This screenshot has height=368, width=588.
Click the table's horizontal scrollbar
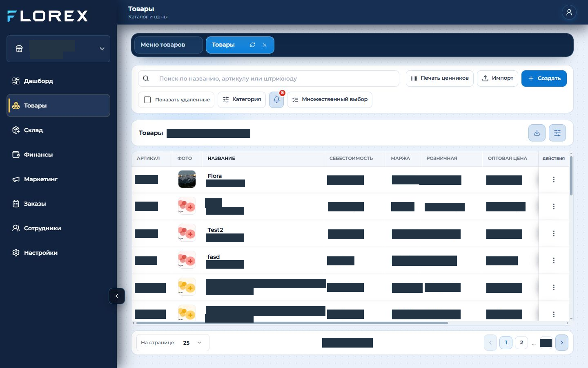tap(292, 323)
